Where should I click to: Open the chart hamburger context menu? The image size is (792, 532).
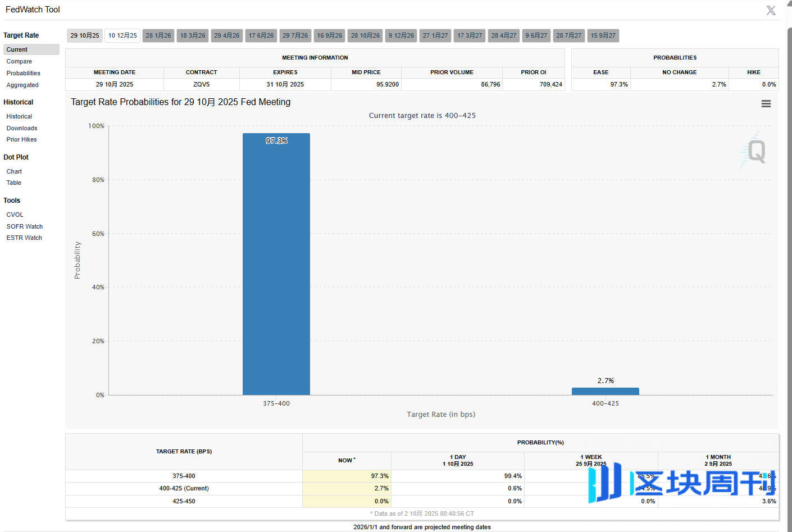point(766,104)
